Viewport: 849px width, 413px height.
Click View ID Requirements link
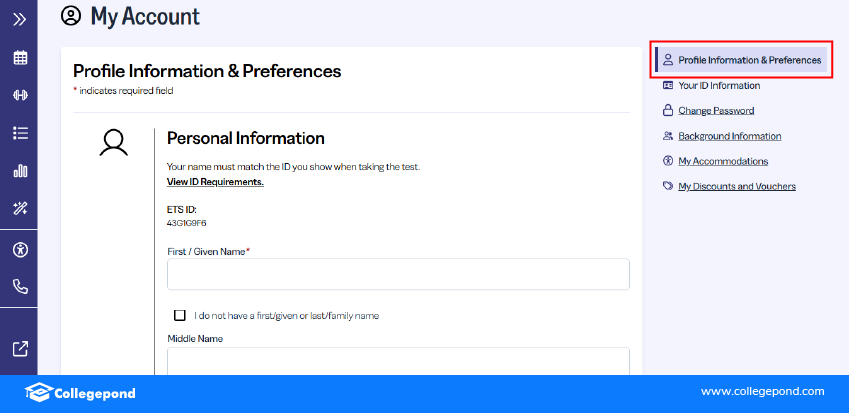(x=215, y=182)
